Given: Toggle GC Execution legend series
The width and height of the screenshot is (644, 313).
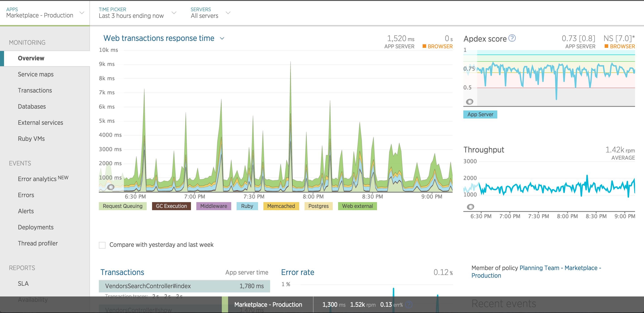Looking at the screenshot, I should [171, 206].
